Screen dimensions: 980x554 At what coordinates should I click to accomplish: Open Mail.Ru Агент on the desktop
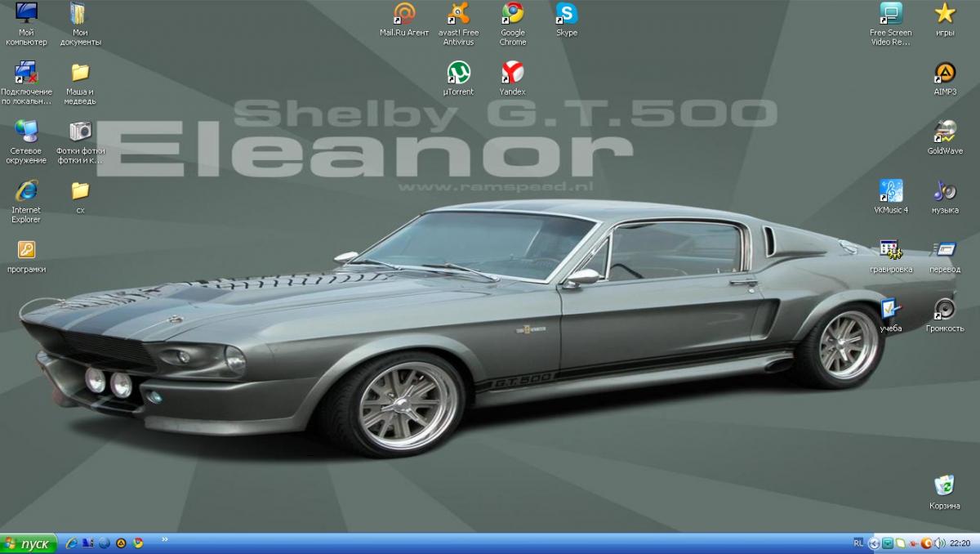point(404,14)
